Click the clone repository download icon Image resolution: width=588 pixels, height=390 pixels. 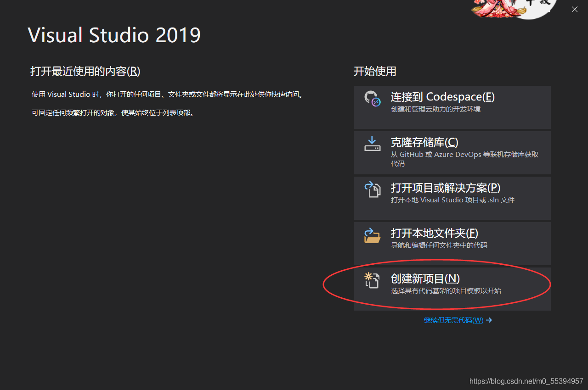(373, 144)
